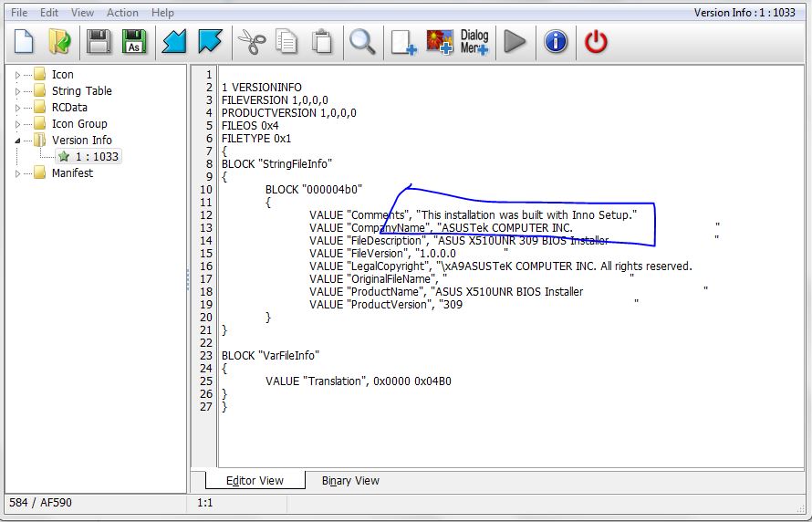
Task: Click the Paste clipboard icon
Action: 322,41
